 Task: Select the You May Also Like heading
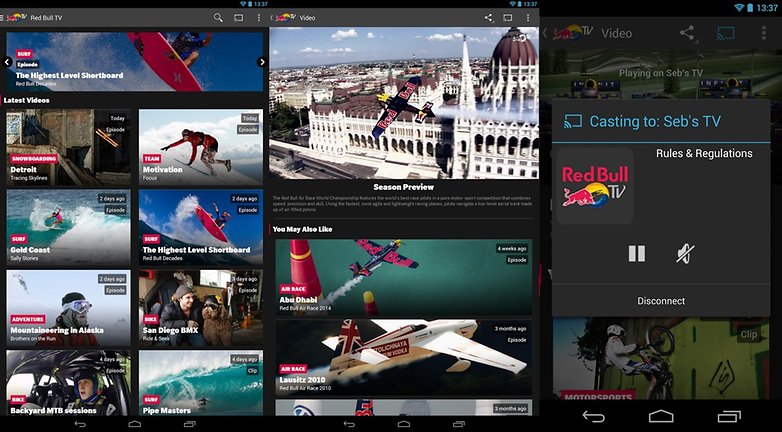coord(302,229)
